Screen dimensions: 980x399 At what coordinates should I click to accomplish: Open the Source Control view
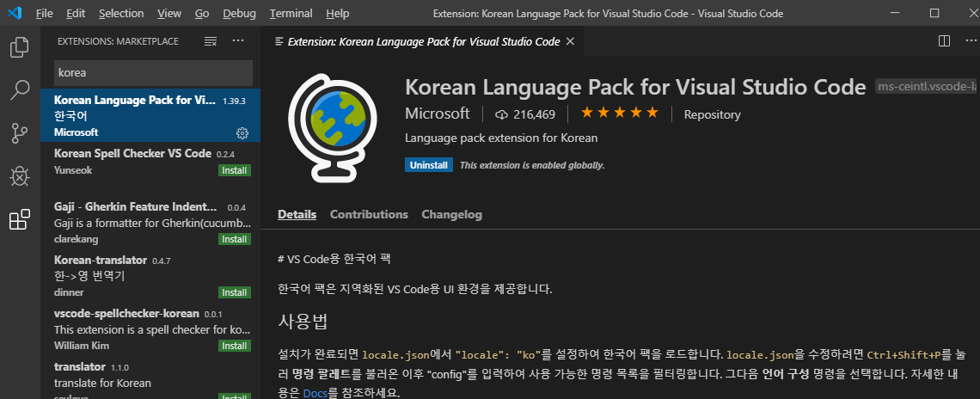tap(20, 133)
